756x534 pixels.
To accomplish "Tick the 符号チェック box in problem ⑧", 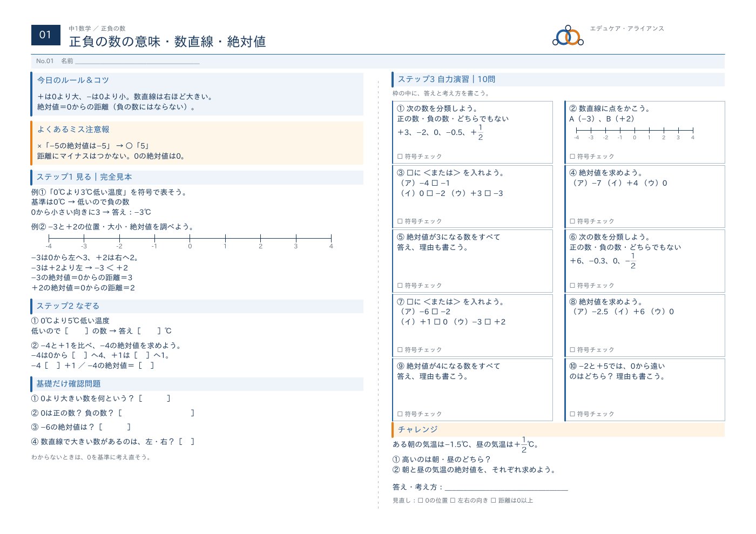I will (572, 350).
